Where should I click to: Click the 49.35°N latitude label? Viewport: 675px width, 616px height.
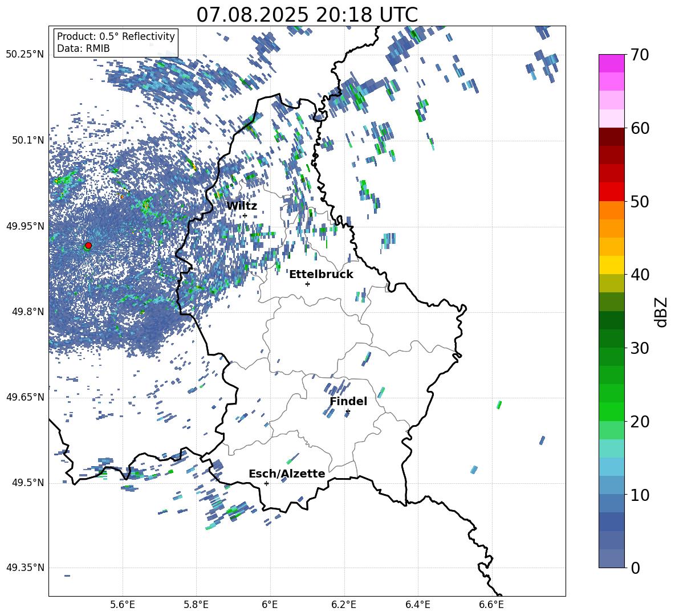pos(25,568)
